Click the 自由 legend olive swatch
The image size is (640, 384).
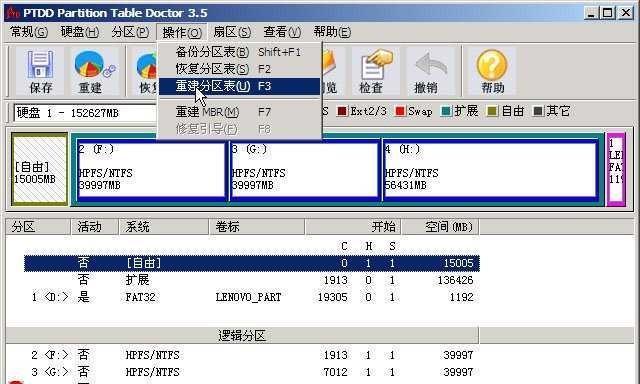click(x=493, y=111)
